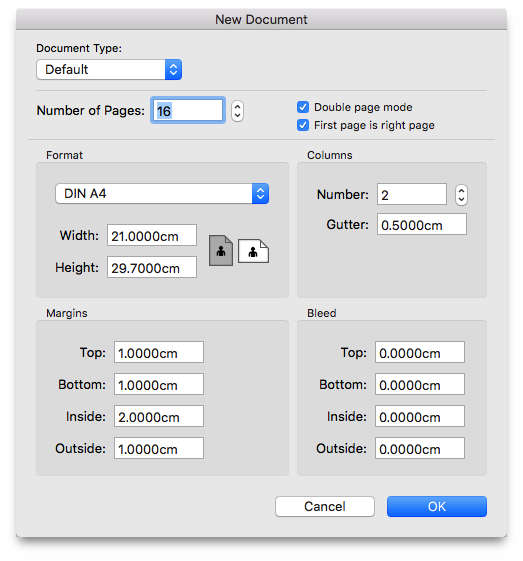
Task: Click the Margins Top field
Action: click(159, 352)
